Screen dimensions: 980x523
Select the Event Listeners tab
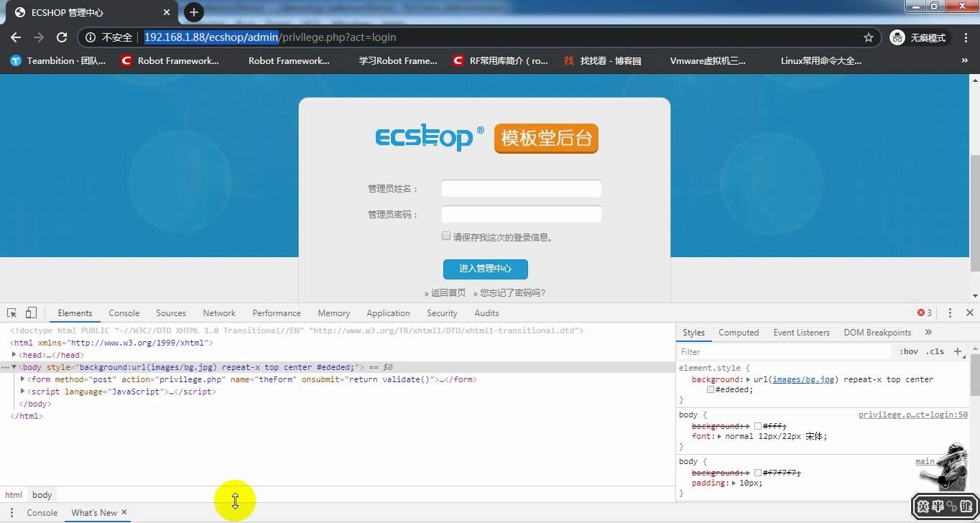coord(801,333)
